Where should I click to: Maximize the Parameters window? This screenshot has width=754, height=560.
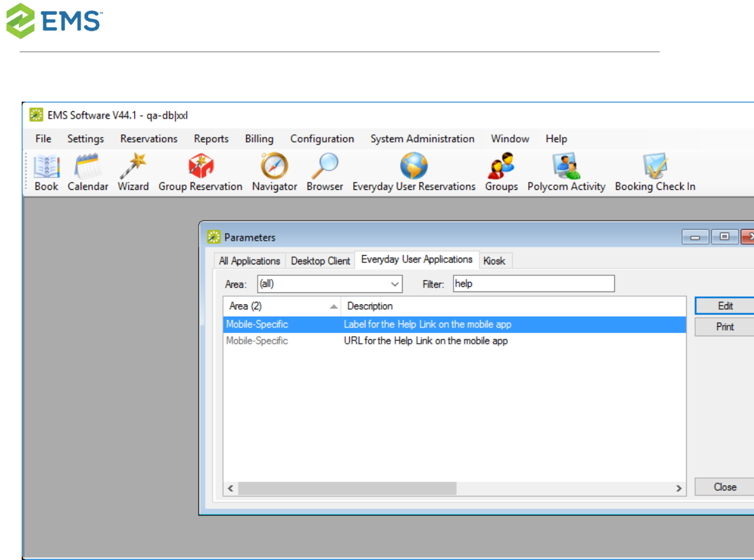724,237
